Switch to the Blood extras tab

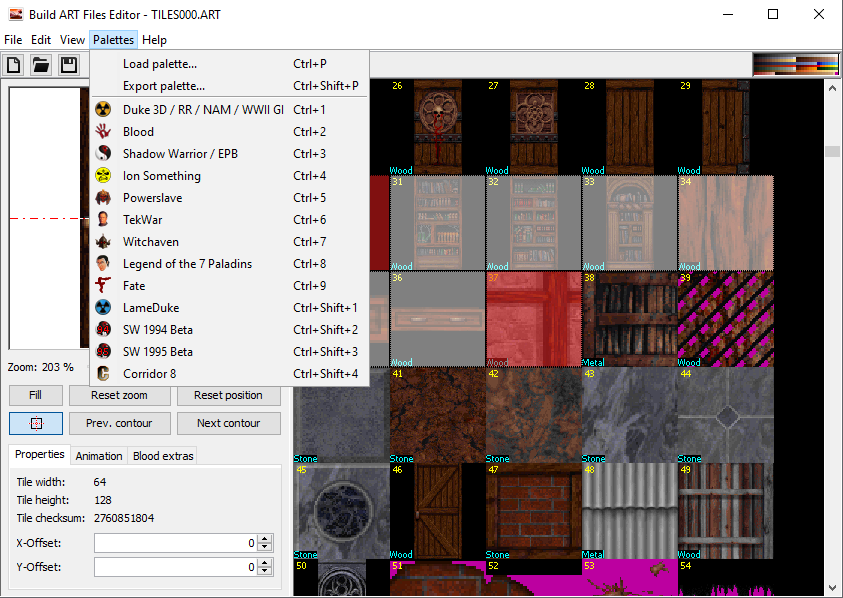(163, 456)
